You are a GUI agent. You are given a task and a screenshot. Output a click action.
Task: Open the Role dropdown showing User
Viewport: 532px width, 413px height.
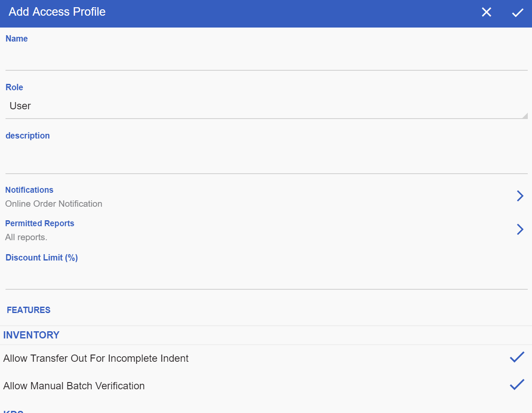coord(266,106)
